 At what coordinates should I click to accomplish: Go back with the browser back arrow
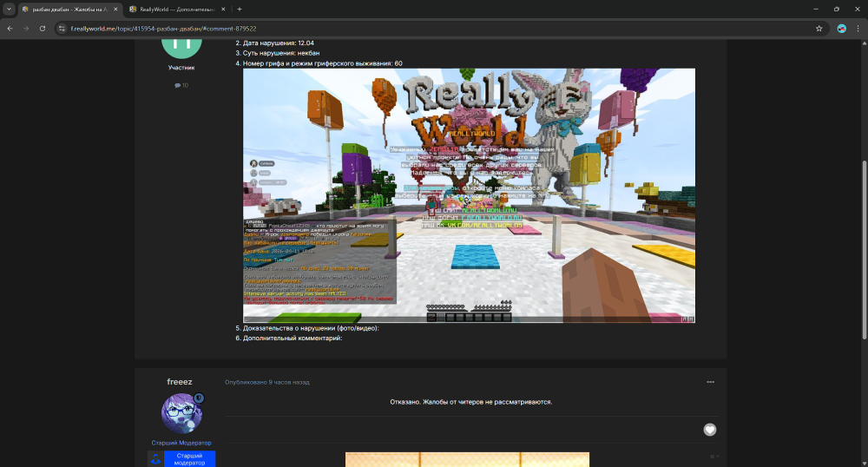click(x=10, y=28)
